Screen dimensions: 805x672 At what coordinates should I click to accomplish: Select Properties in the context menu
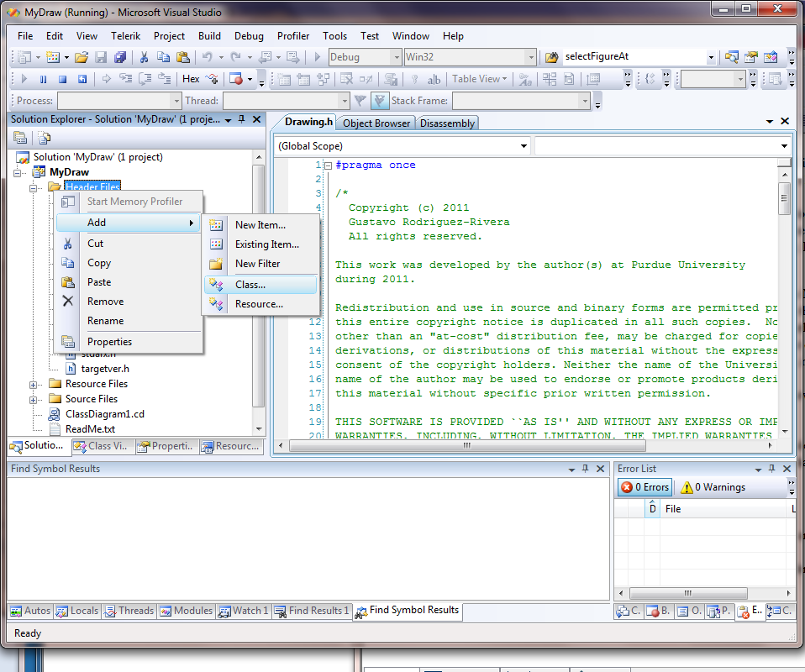pyautogui.click(x=129, y=342)
